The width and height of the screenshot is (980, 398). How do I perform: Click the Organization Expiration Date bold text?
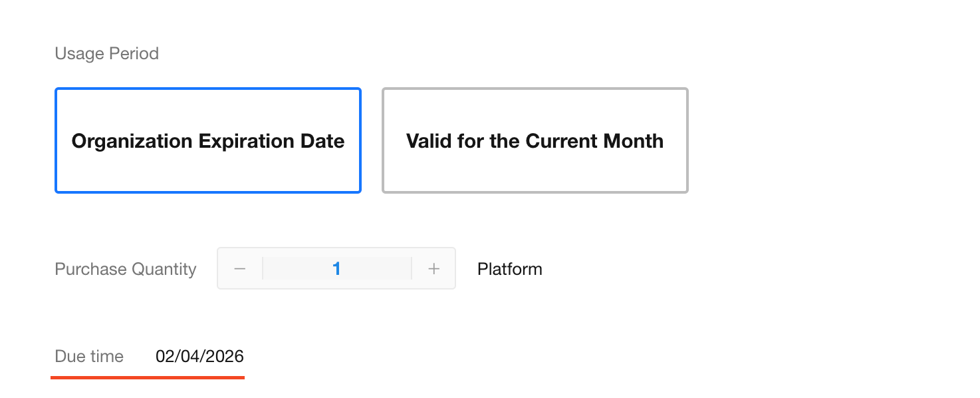click(208, 141)
